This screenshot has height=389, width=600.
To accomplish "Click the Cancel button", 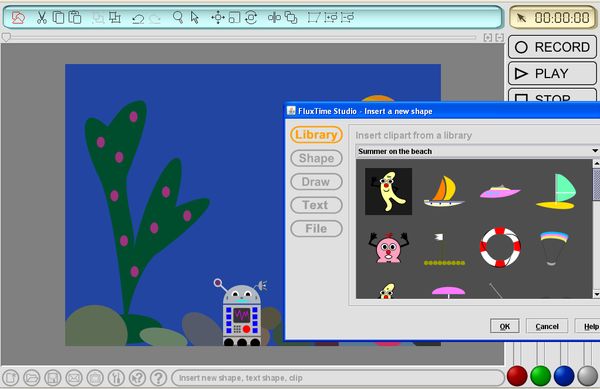I will 547,326.
